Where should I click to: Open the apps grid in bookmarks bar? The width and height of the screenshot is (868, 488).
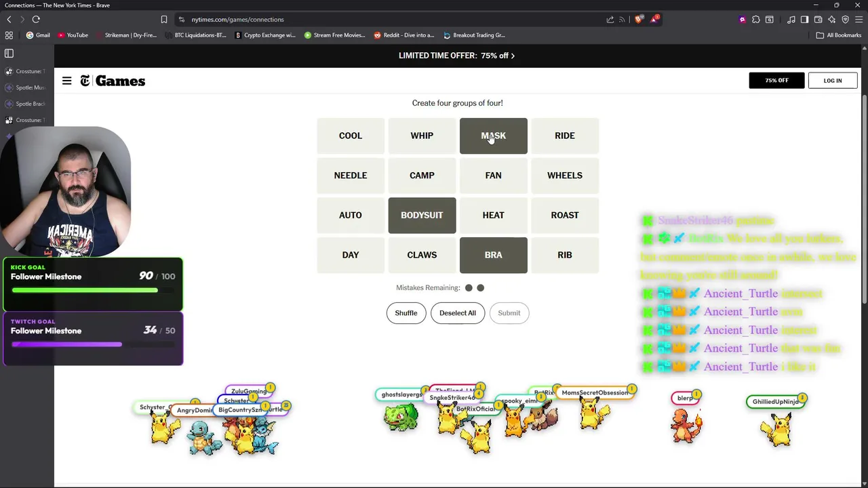[9, 35]
